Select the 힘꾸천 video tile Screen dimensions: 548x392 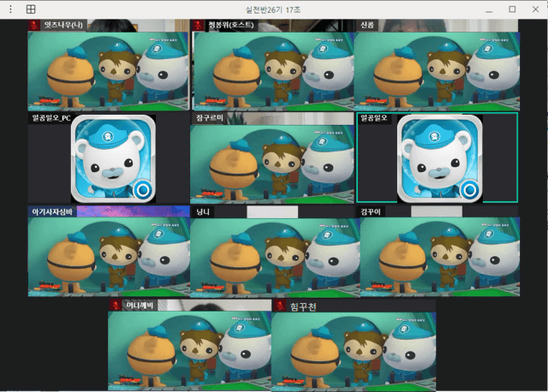(354, 344)
